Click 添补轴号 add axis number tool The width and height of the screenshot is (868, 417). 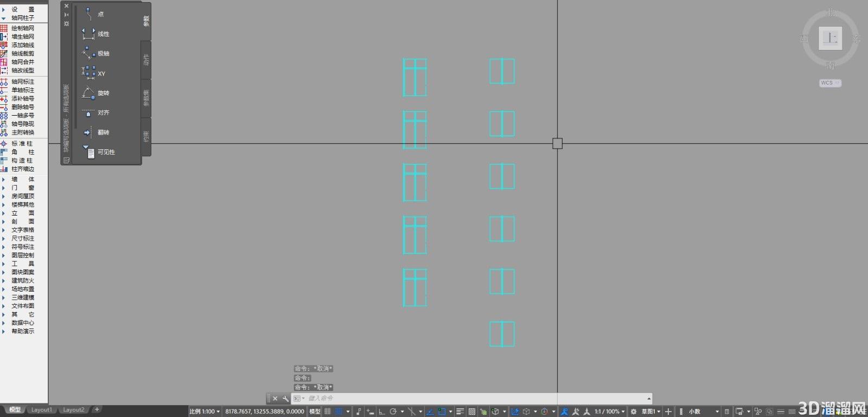(x=17, y=98)
